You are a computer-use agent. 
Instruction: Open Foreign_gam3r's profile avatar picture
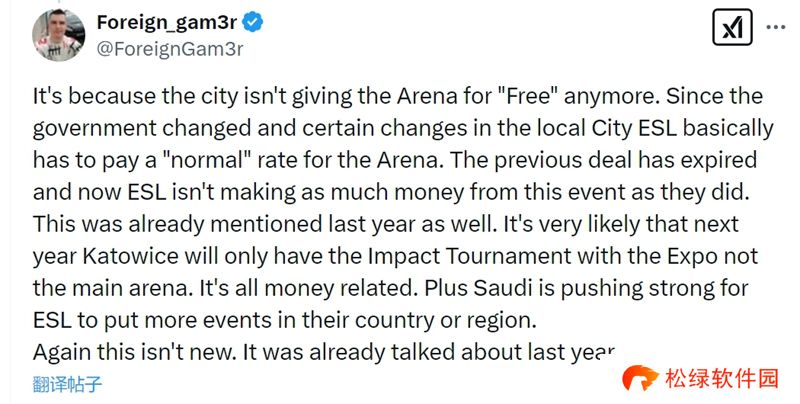point(54,35)
